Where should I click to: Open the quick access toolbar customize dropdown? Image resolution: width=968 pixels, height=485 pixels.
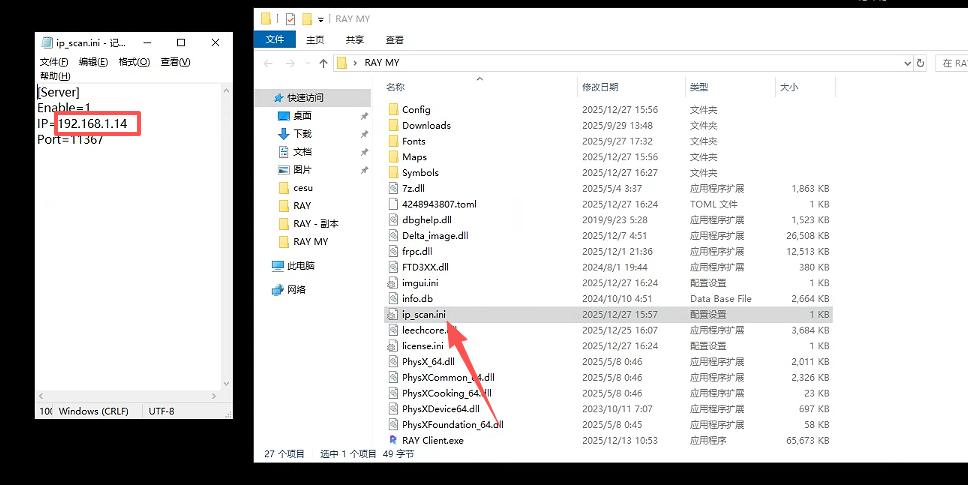coord(321,20)
